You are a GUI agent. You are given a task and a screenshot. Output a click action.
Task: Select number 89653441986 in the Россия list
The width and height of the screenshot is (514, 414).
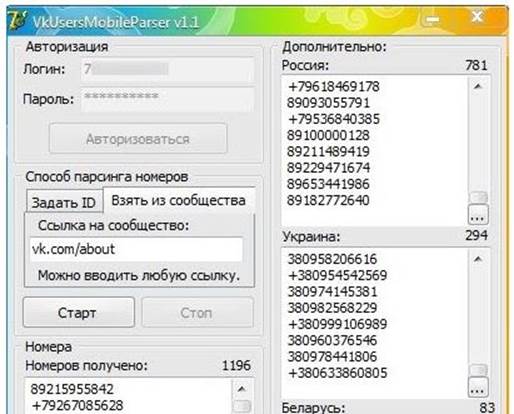(328, 184)
